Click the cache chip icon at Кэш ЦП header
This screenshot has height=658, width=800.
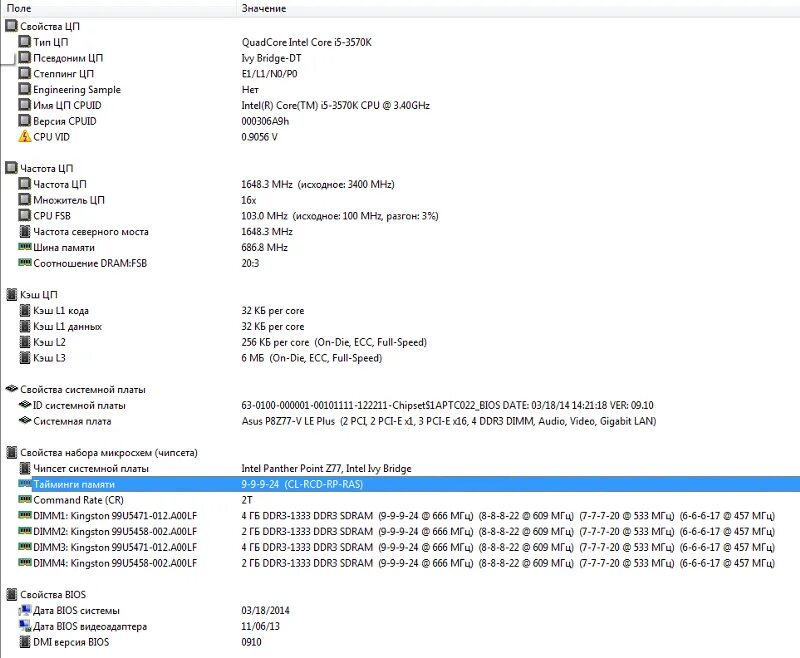11,294
